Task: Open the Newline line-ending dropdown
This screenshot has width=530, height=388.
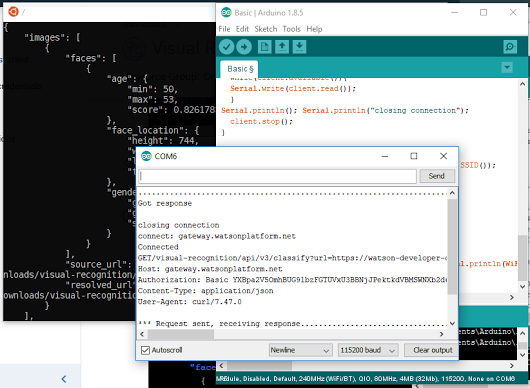Action: click(x=300, y=350)
